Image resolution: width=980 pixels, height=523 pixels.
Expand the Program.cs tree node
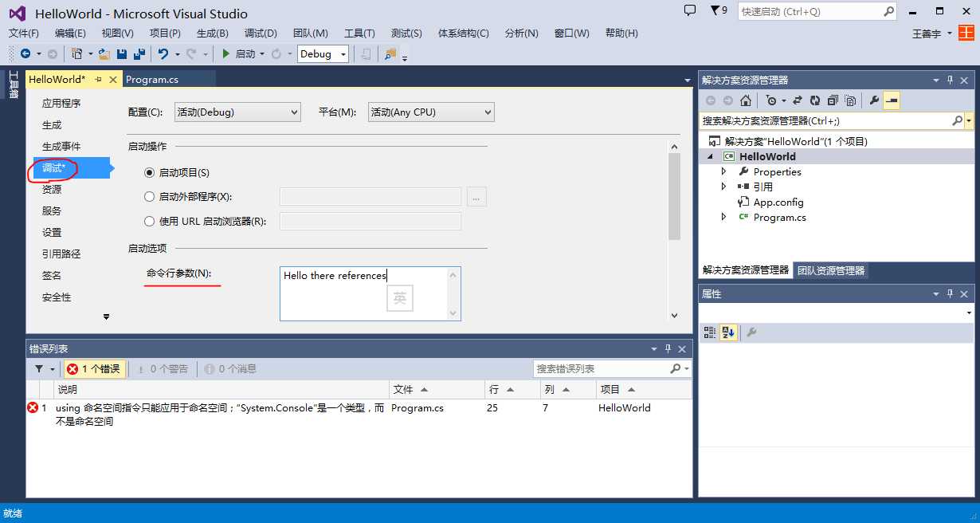723,217
